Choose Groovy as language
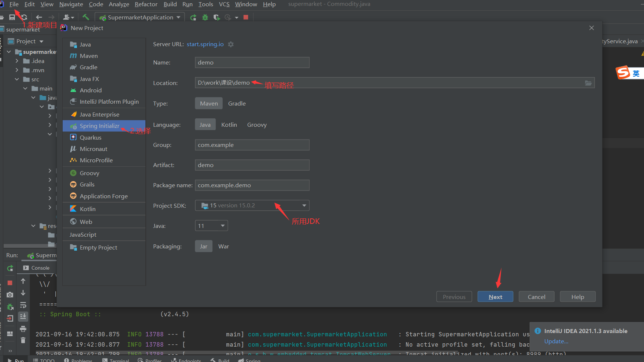Screen dimensions: 644x362 click(x=257, y=125)
